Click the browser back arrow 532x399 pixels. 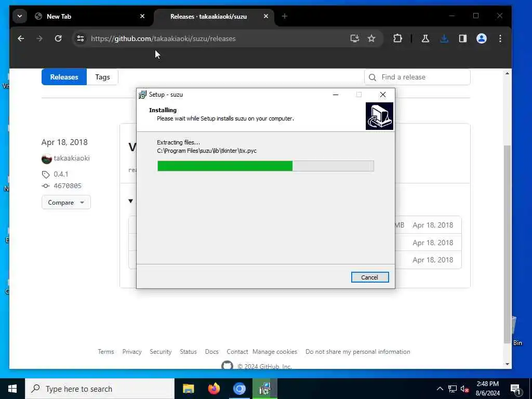[21, 38]
